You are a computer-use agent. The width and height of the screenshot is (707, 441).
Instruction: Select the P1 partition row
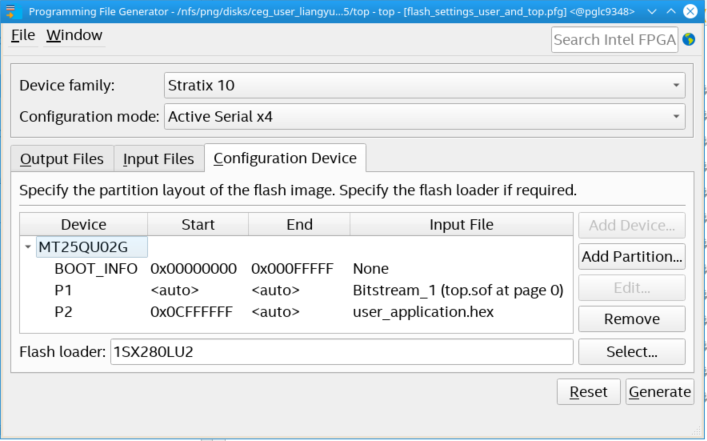coord(64,290)
